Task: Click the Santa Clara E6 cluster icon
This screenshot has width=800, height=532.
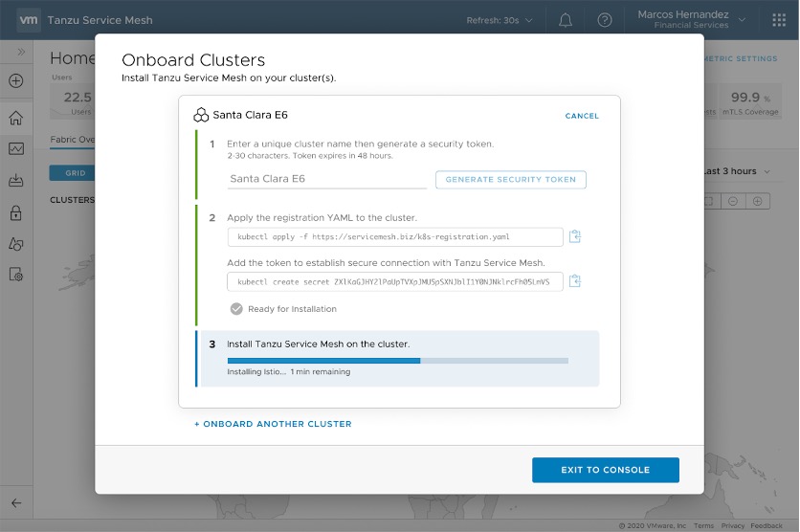Action: pyautogui.click(x=201, y=115)
